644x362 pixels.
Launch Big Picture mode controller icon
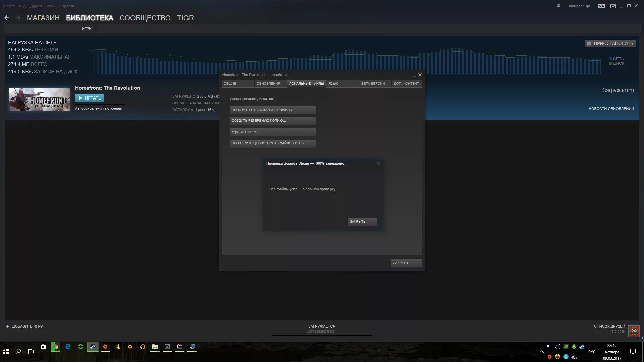[x=613, y=6]
